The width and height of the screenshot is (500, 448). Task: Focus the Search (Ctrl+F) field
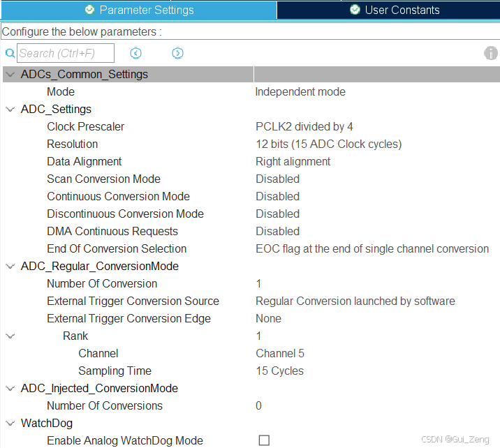click(66, 53)
